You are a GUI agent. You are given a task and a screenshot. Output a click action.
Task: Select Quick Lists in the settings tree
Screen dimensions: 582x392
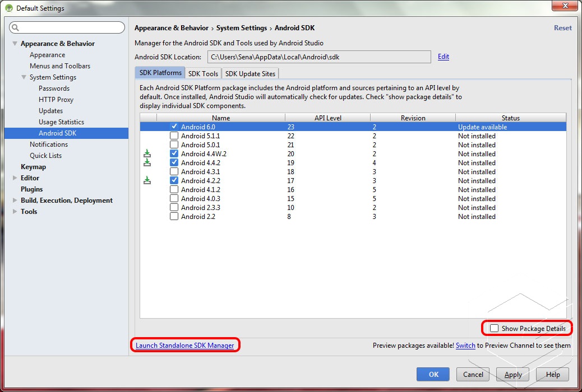(x=45, y=155)
